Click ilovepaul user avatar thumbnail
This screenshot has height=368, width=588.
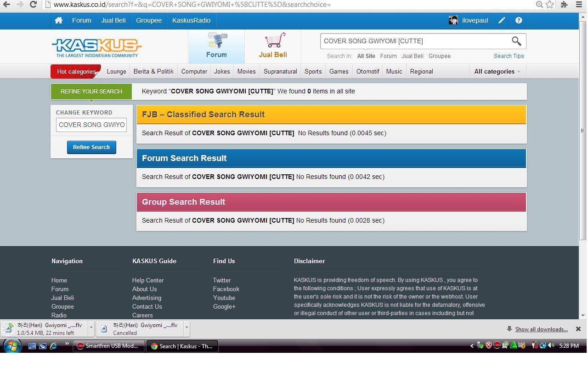tap(453, 20)
